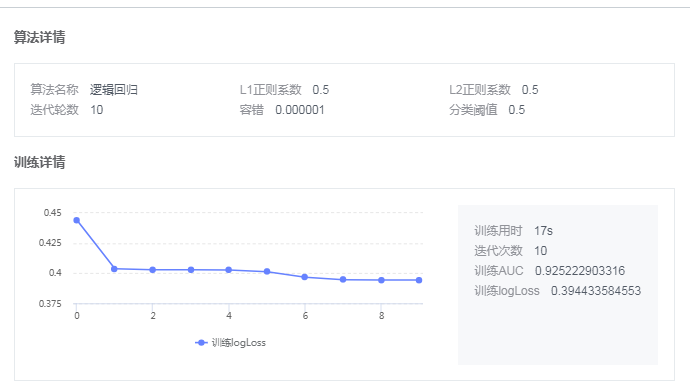Viewport: 690px width, 390px height.
Task: Click the L1正则系数 value 0.5
Action: coord(321,90)
